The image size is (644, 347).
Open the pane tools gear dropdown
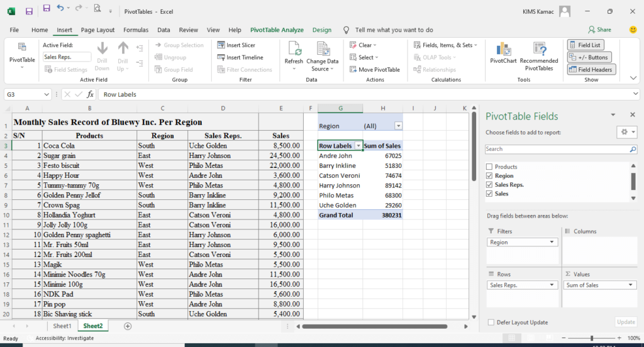pos(627,132)
